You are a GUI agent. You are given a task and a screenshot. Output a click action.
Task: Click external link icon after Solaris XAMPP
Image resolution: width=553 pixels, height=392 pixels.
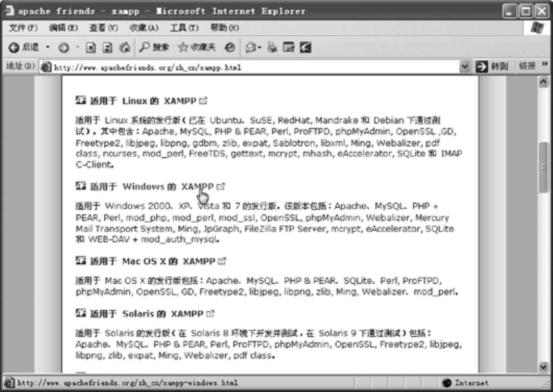pos(210,314)
